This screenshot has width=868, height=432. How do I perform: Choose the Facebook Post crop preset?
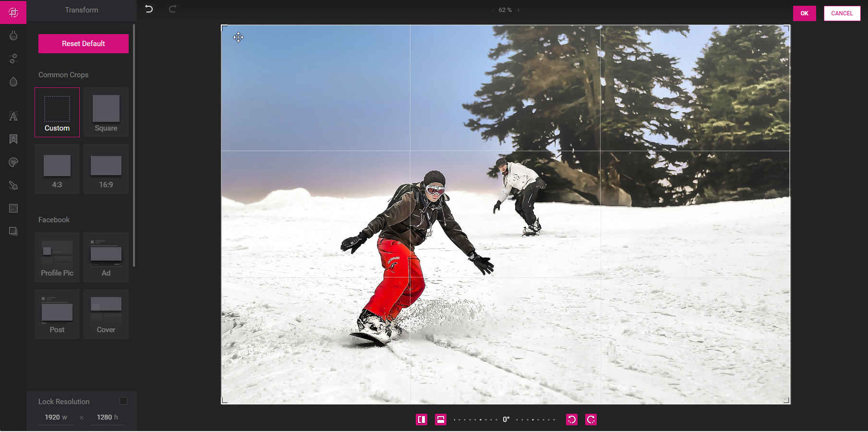[57, 314]
